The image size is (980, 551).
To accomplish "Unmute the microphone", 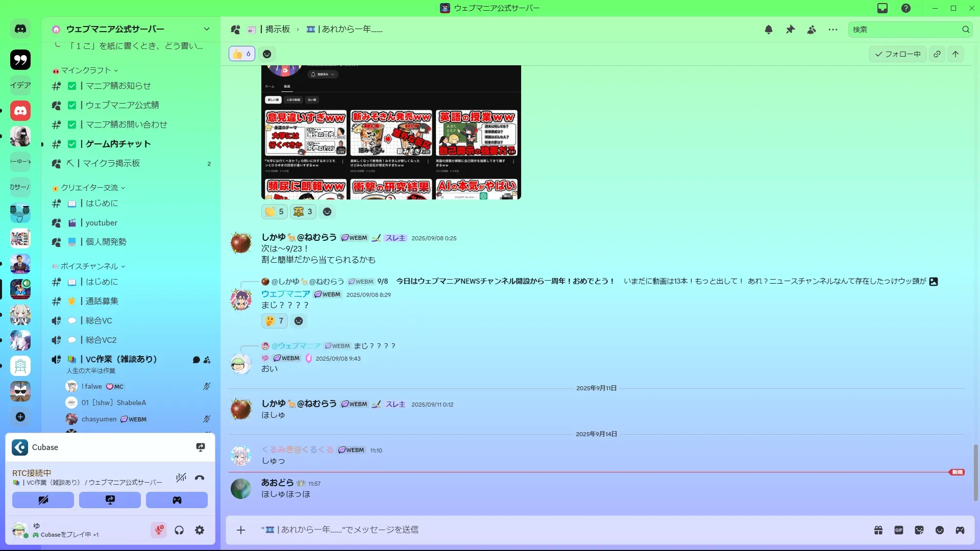I will coord(159,530).
